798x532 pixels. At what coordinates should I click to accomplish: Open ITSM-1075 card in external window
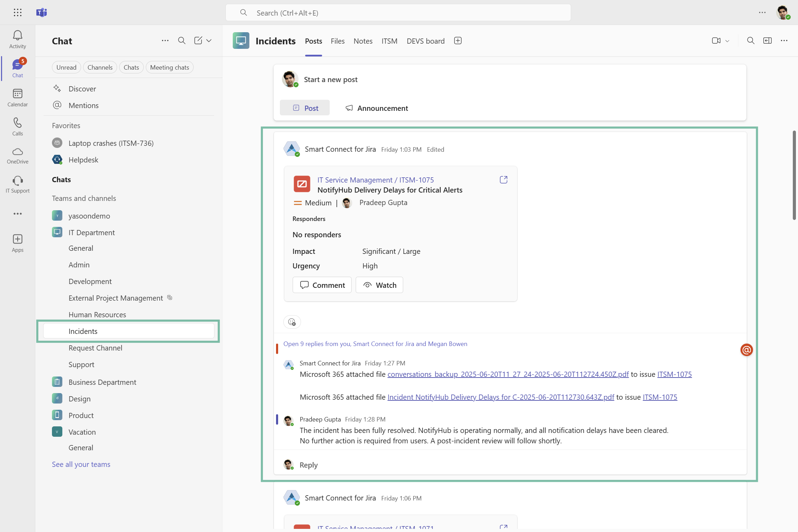[503, 180]
